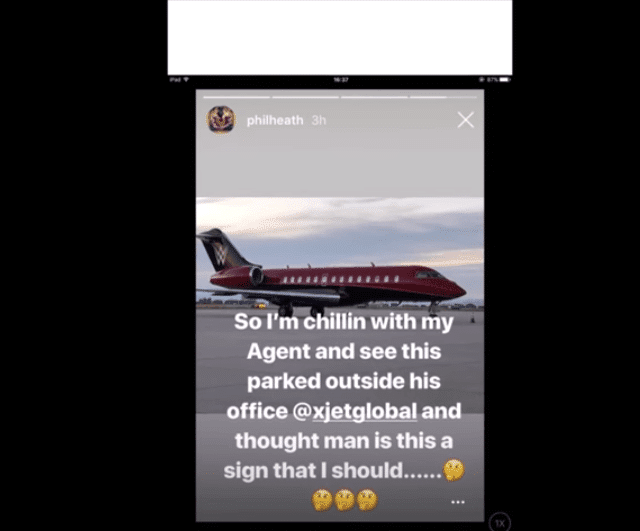Tap the Wi-Fi icon in status bar
The image size is (640, 531).
(186, 79)
